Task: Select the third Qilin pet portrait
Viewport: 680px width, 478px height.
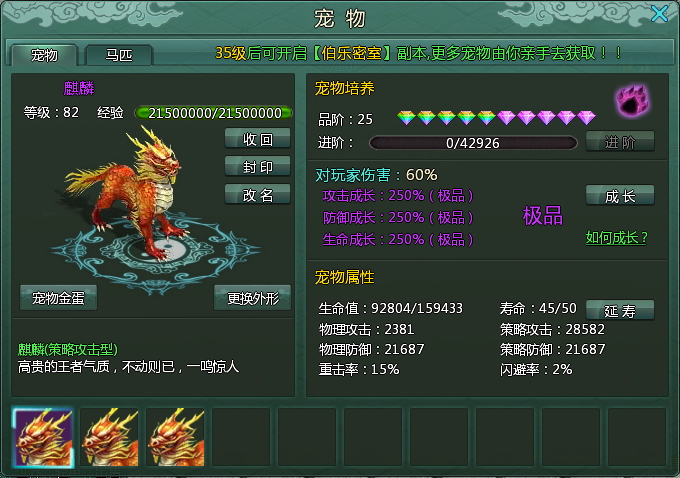Action: pyautogui.click(x=175, y=437)
